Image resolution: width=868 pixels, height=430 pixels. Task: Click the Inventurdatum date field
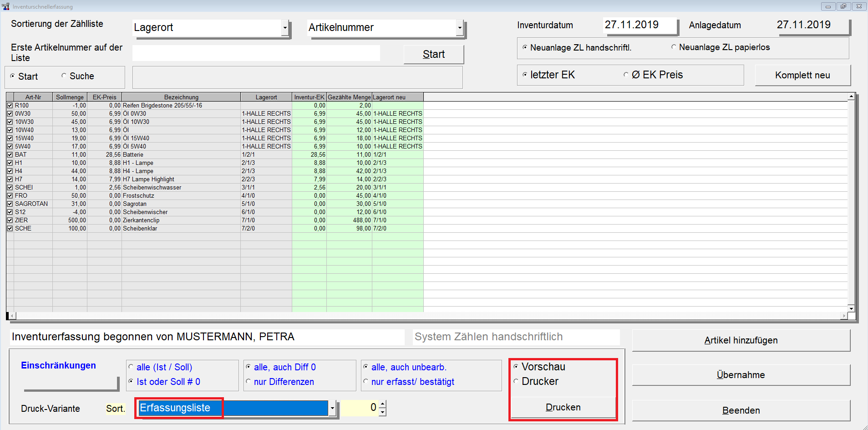pos(640,25)
